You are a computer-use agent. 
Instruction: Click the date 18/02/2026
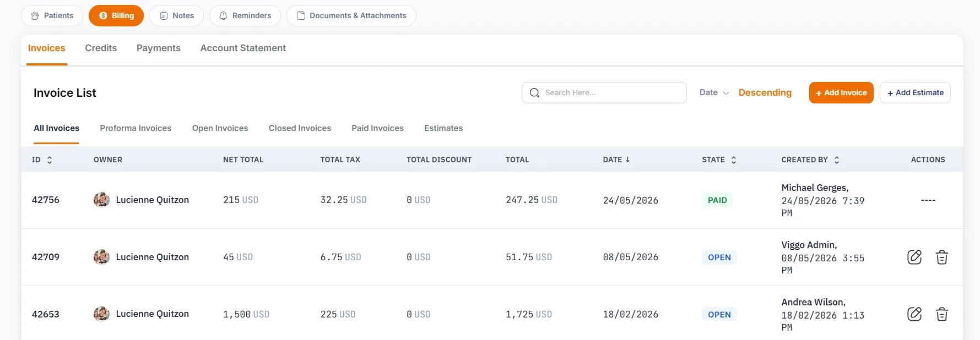pos(630,314)
